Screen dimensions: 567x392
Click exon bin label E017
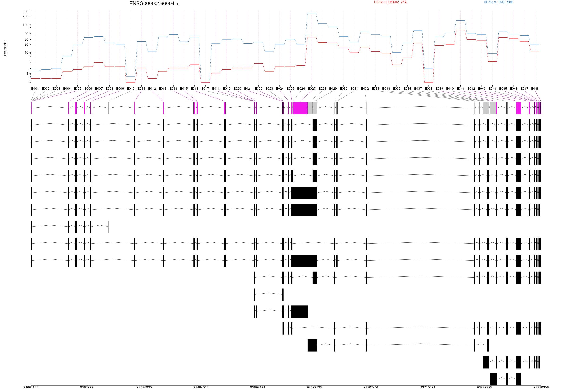coord(205,89)
